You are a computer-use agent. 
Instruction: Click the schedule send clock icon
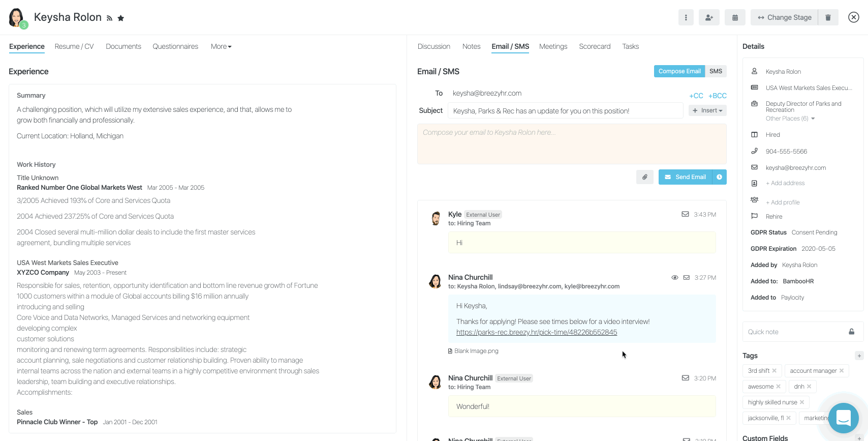click(x=720, y=177)
